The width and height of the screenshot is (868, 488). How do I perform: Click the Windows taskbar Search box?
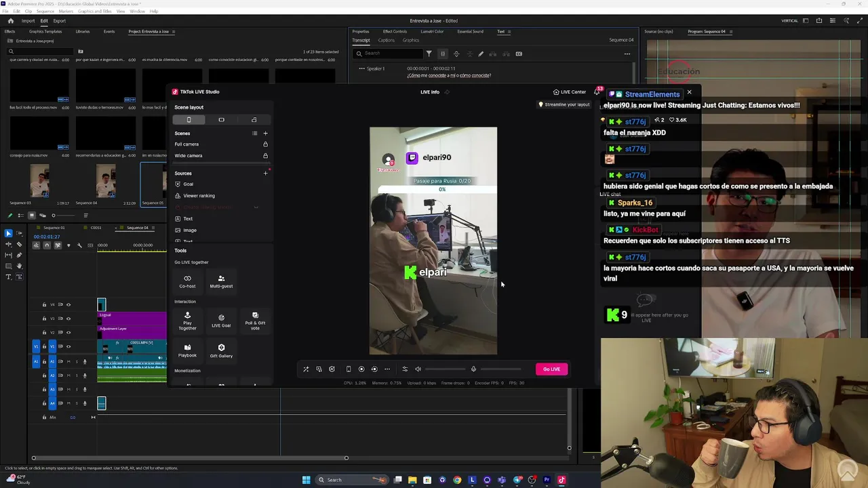click(x=353, y=480)
